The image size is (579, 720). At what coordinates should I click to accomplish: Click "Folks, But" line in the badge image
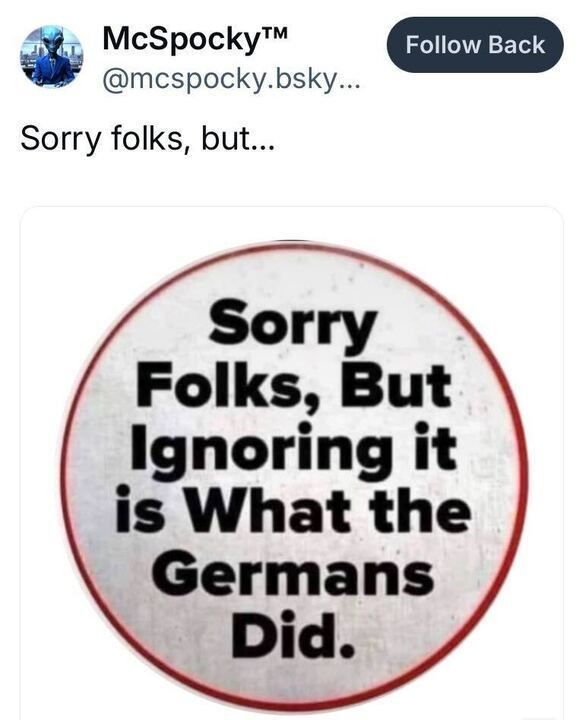(x=294, y=387)
